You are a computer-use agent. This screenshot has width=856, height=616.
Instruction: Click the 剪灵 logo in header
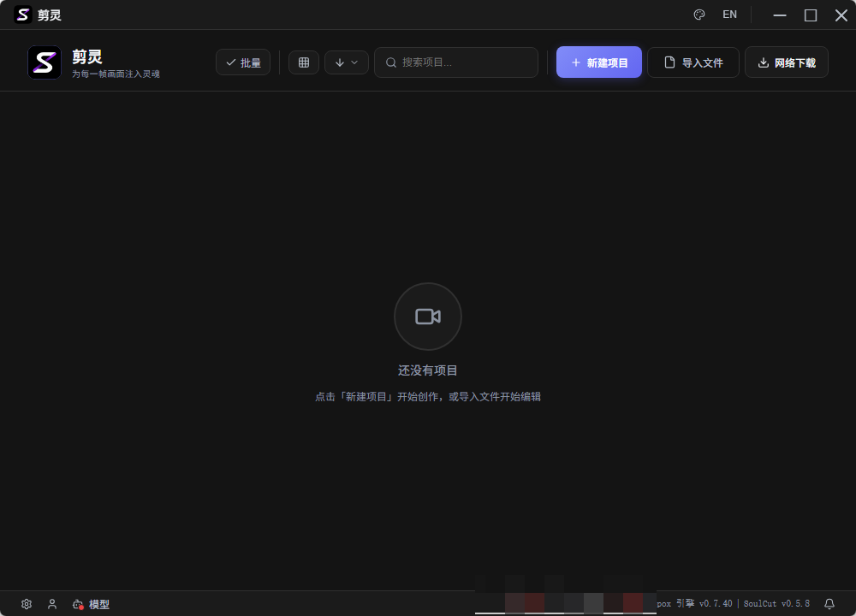(x=45, y=62)
